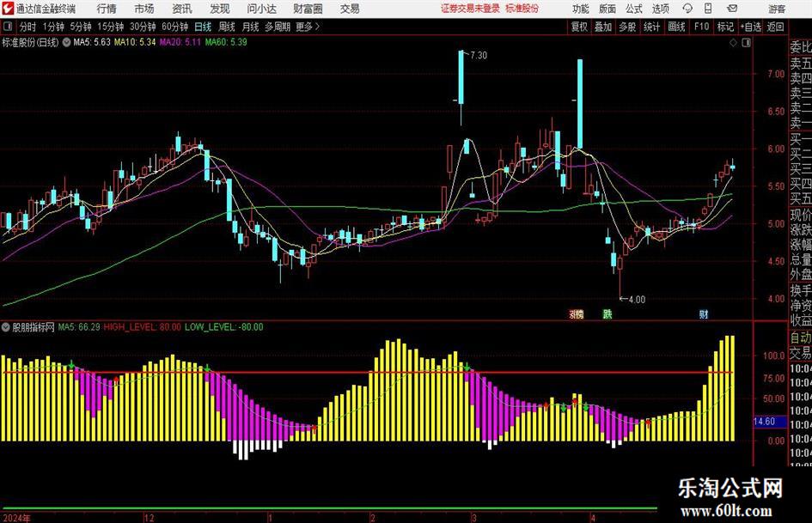Open the 多周期 multi-period view
Viewport: 812px width, 523px height.
point(278,27)
